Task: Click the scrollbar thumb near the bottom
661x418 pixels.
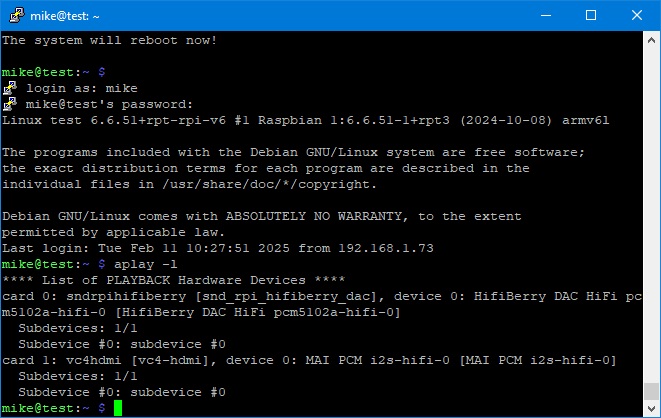Action: [651, 391]
